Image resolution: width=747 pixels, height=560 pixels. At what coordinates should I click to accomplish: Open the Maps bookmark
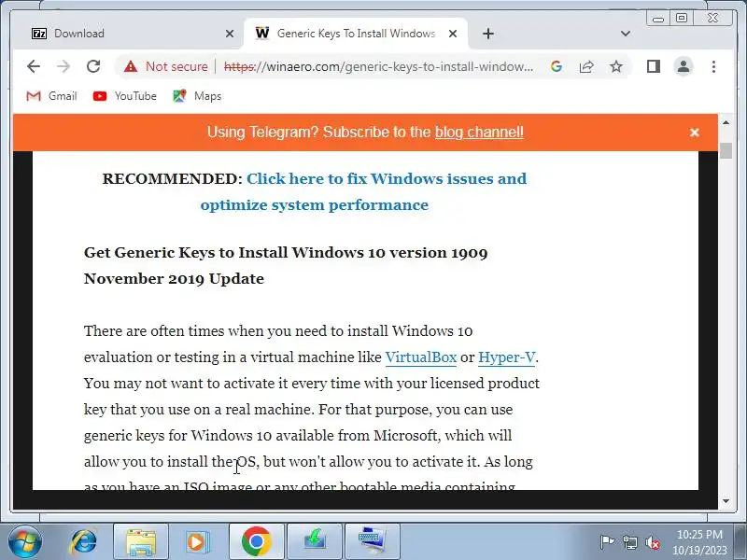point(197,96)
